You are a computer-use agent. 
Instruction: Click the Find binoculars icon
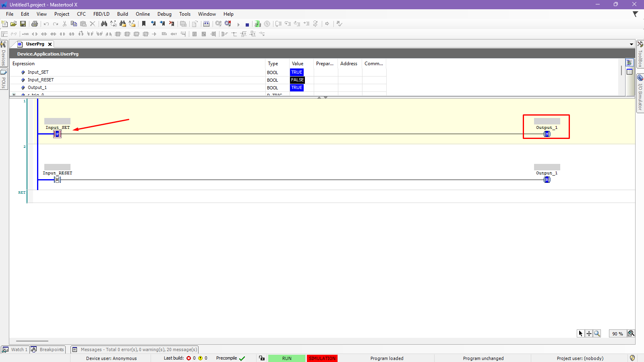[x=104, y=24]
